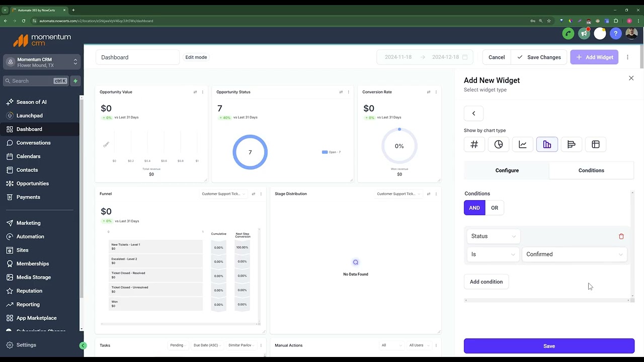Click the sidebar Search field

pyautogui.click(x=35, y=81)
